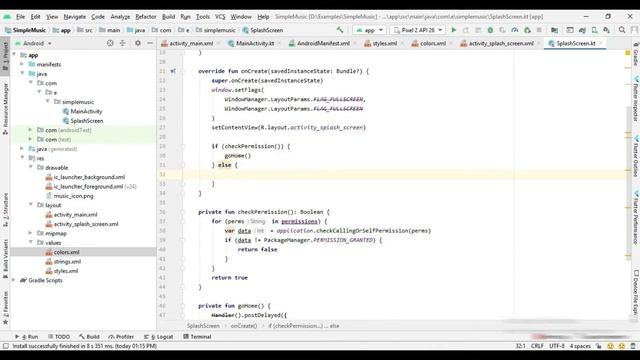This screenshot has height=360, width=640.
Task: Click the first smiley feedback icon in status bar
Action: 611,346
